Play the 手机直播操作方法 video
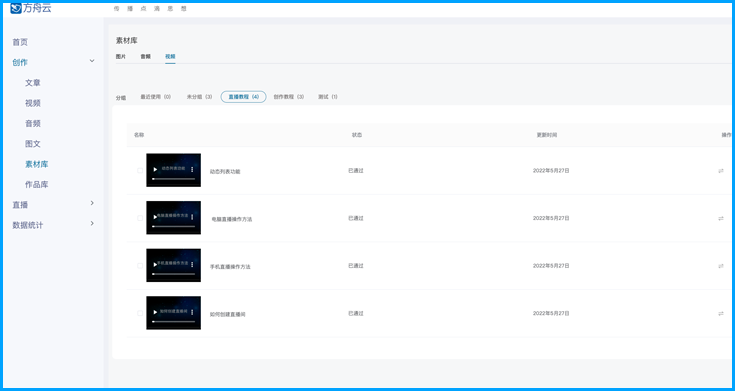 [x=155, y=264]
